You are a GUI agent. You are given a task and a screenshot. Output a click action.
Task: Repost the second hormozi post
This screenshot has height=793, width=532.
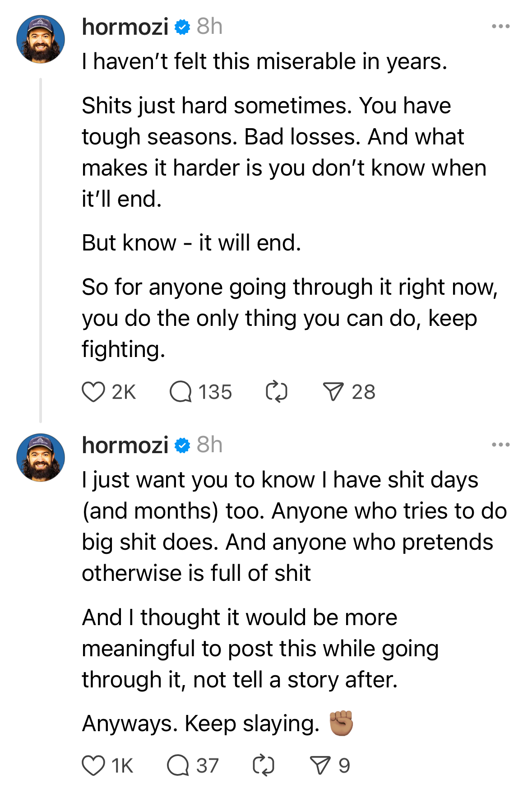264,765
